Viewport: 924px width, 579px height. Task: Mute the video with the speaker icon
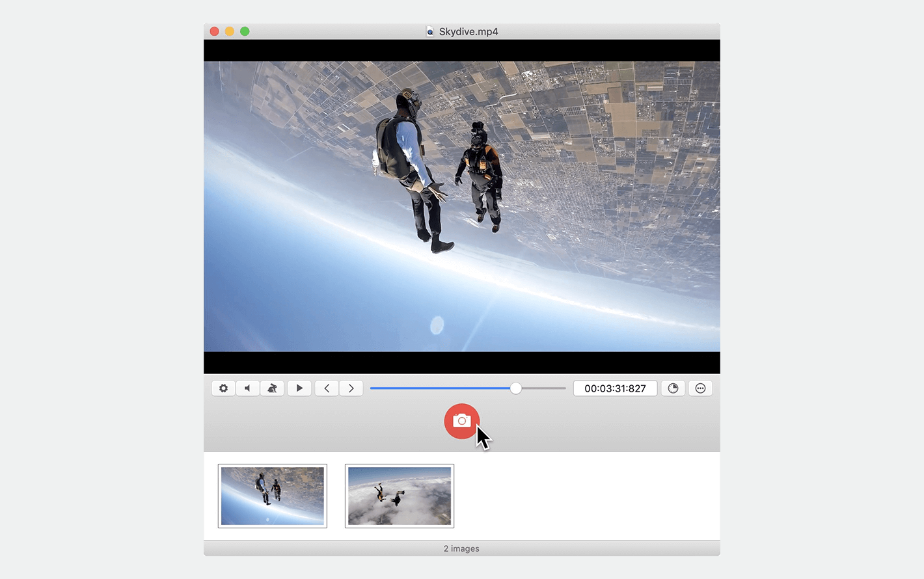pyautogui.click(x=247, y=388)
